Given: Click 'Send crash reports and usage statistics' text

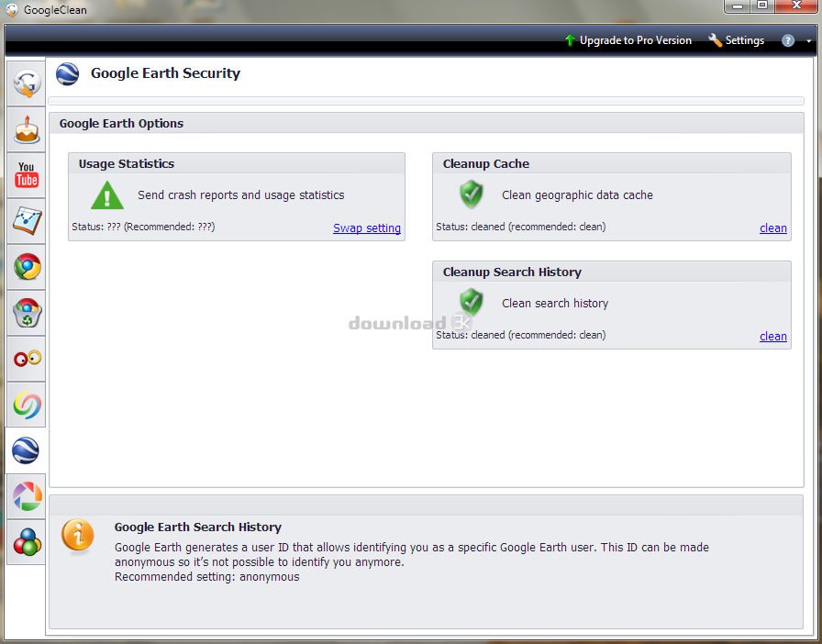Looking at the screenshot, I should pyautogui.click(x=241, y=195).
